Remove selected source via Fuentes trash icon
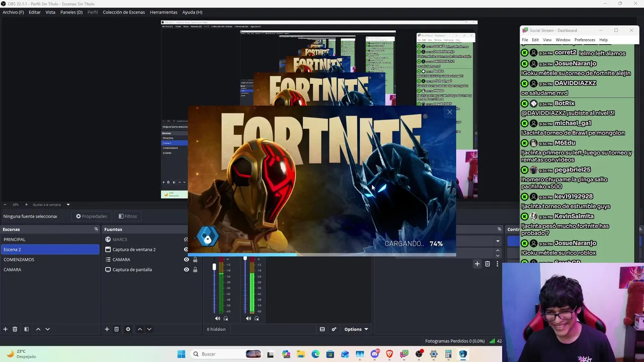Viewport: 644px width, 362px height. (x=116, y=329)
